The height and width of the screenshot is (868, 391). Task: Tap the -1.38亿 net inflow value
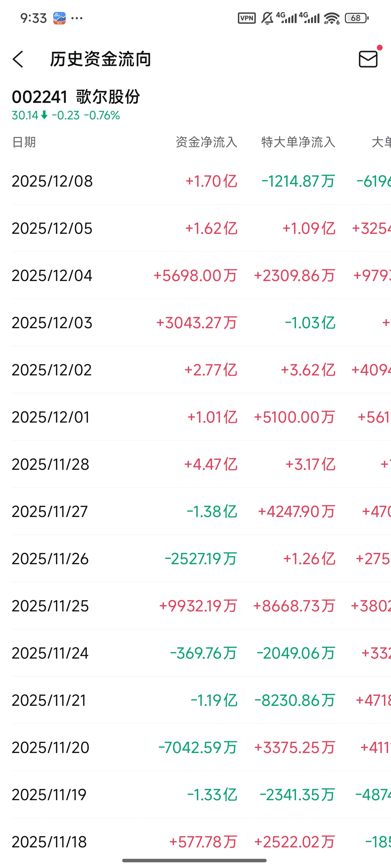pyautogui.click(x=212, y=512)
